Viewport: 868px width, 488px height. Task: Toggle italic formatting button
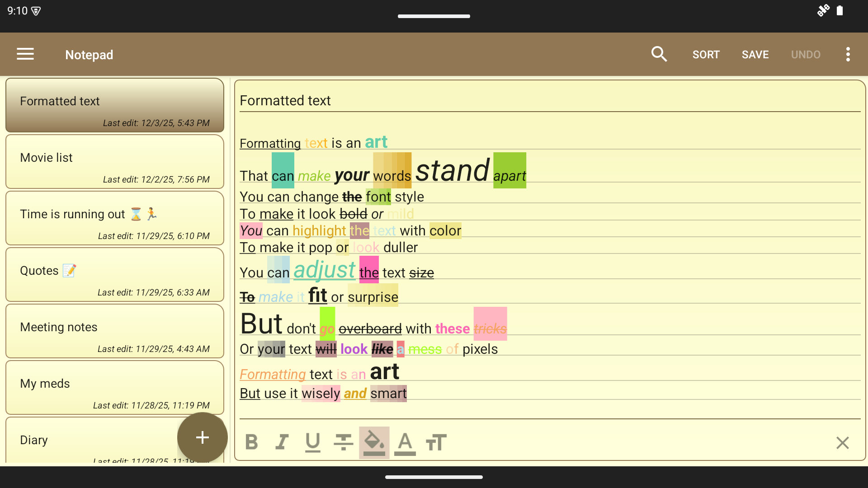(x=282, y=442)
